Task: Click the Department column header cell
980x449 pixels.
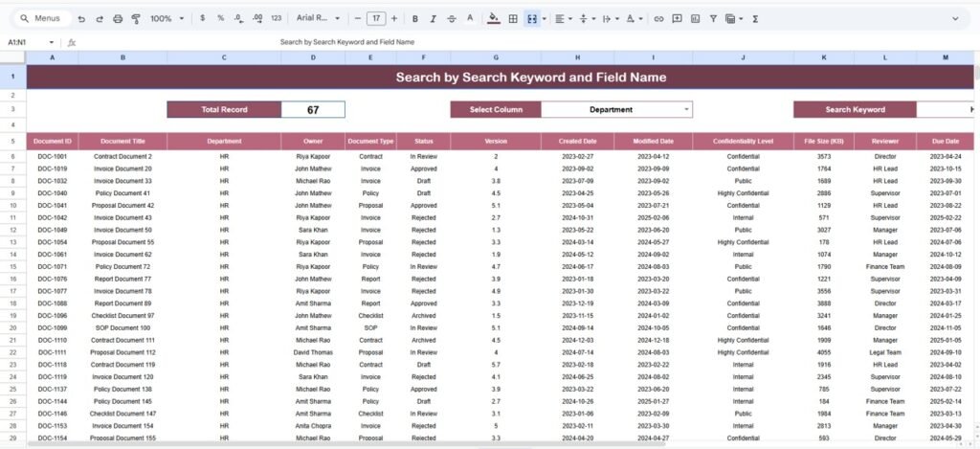Action: pyautogui.click(x=224, y=142)
